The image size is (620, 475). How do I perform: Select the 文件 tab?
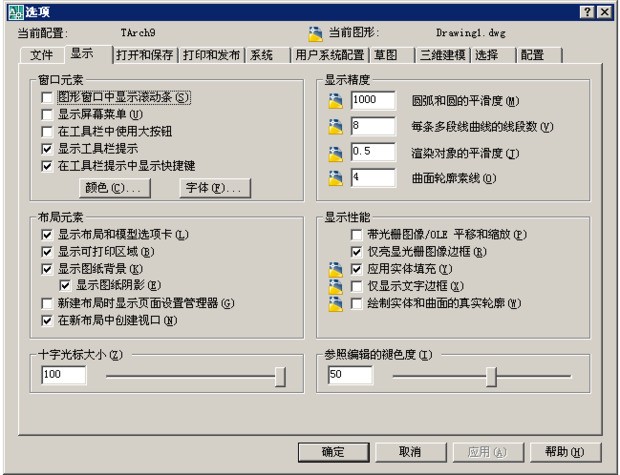pyautogui.click(x=41, y=54)
